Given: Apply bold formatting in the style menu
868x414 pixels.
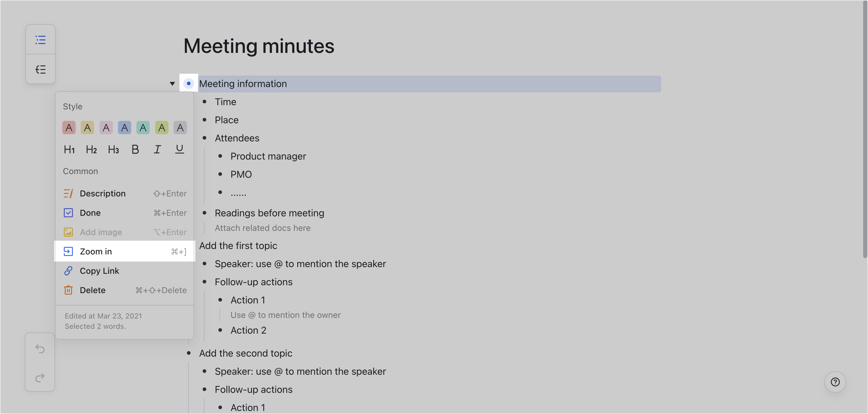Looking at the screenshot, I should tap(135, 149).
